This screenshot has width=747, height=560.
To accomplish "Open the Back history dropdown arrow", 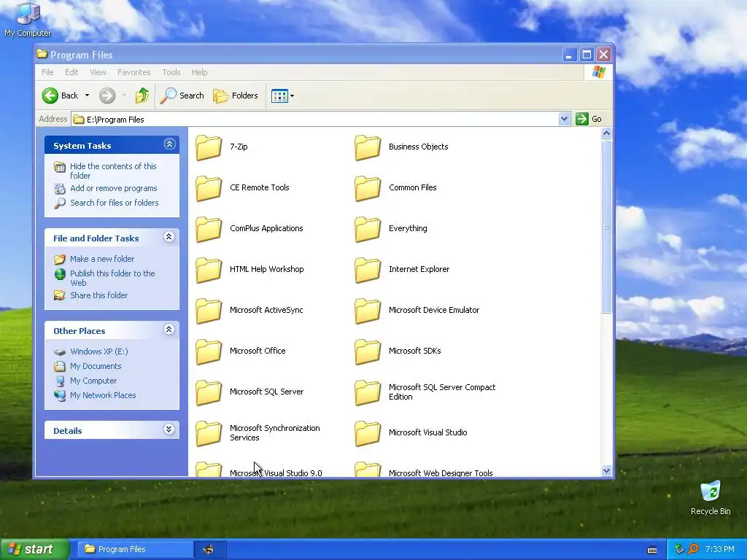I will pos(88,96).
